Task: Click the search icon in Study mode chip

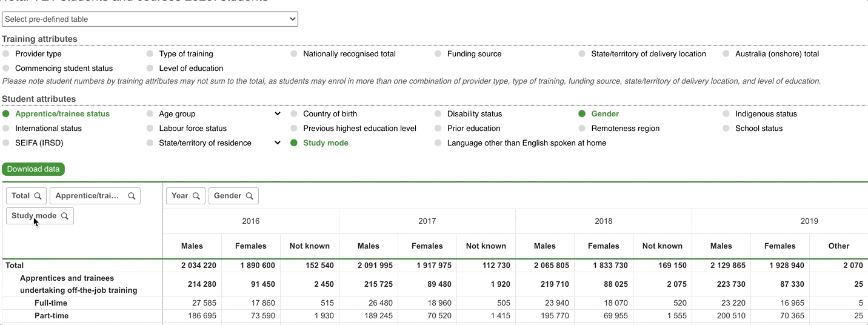Action: [x=65, y=216]
